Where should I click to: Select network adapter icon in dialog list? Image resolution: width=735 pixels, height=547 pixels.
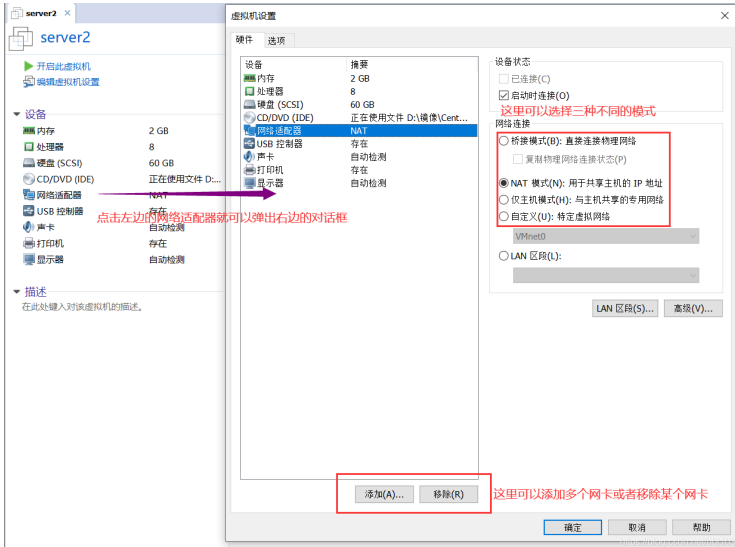tap(249, 130)
